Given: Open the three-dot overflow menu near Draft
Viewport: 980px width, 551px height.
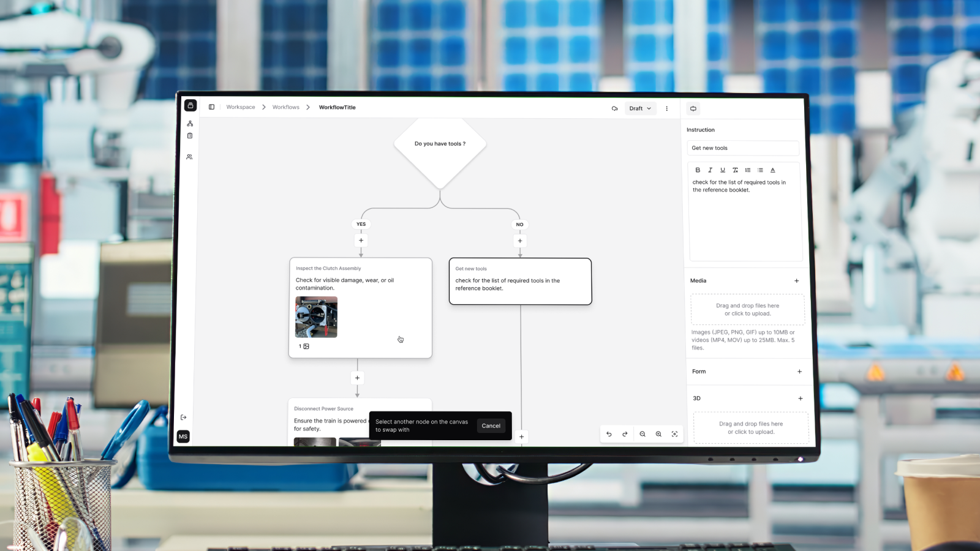Looking at the screenshot, I should pyautogui.click(x=667, y=108).
